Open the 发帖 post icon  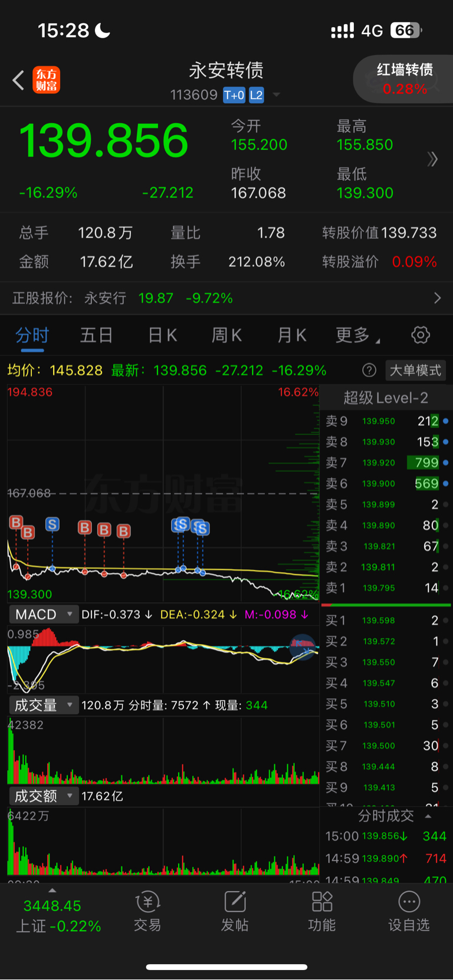click(x=235, y=911)
